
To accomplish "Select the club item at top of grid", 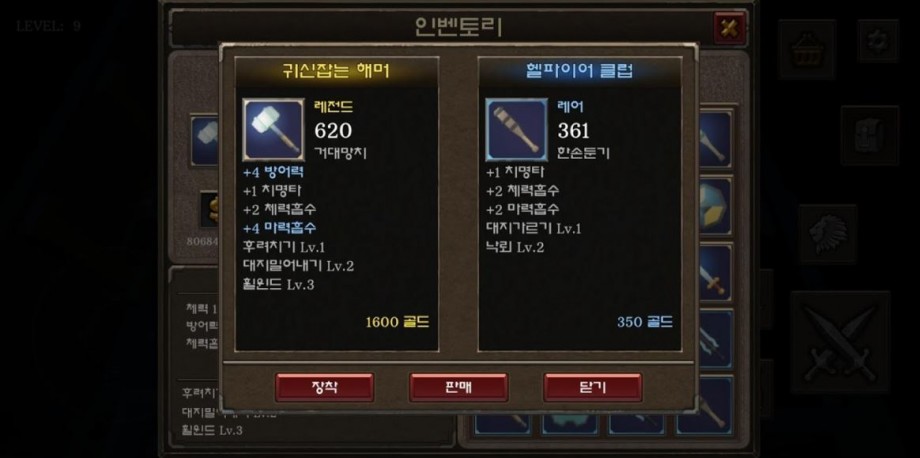I will click(715, 140).
